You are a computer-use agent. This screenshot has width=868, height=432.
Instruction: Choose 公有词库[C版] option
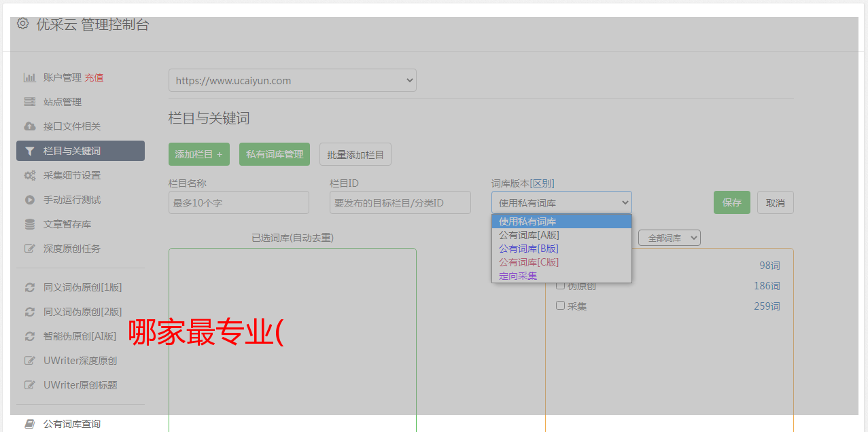point(561,262)
